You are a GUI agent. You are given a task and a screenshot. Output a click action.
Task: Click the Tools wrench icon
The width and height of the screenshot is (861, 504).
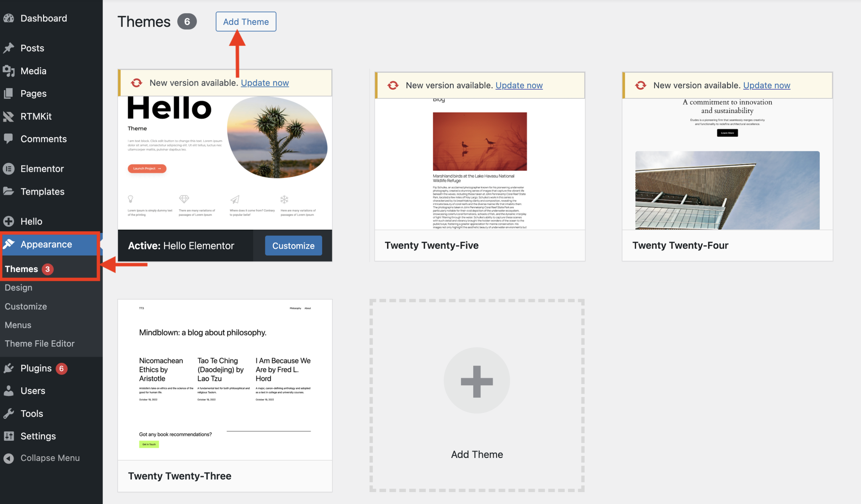click(9, 414)
